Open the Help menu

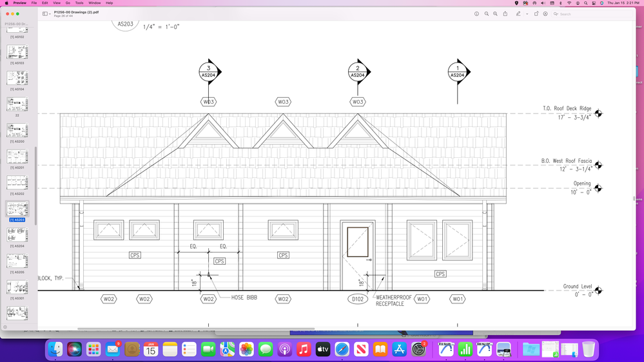[109, 3]
